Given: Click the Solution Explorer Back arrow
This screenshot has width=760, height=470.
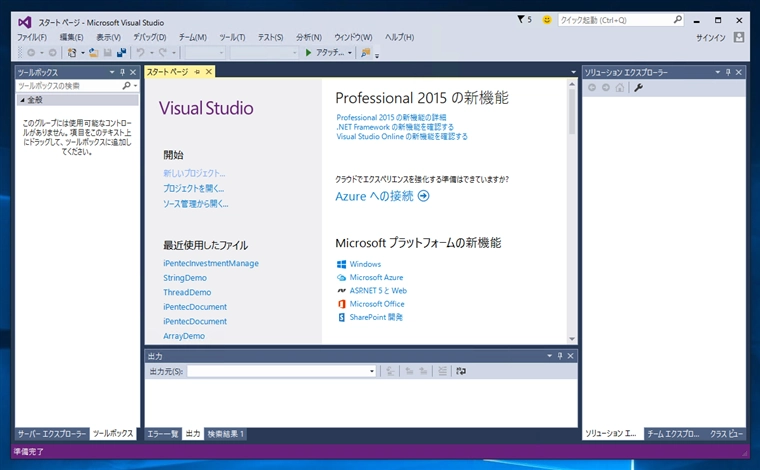Looking at the screenshot, I should [x=592, y=88].
